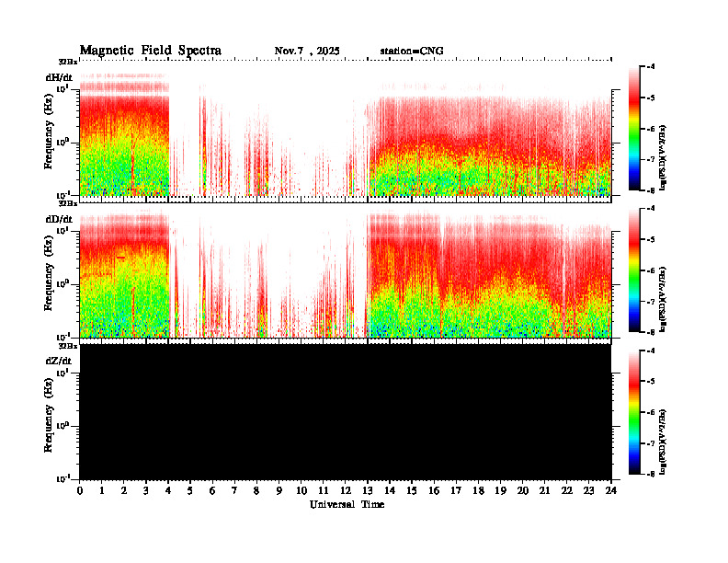Click the '-6' tick on dD/dt colorbar
This screenshot has width=728, height=563.
652,270
